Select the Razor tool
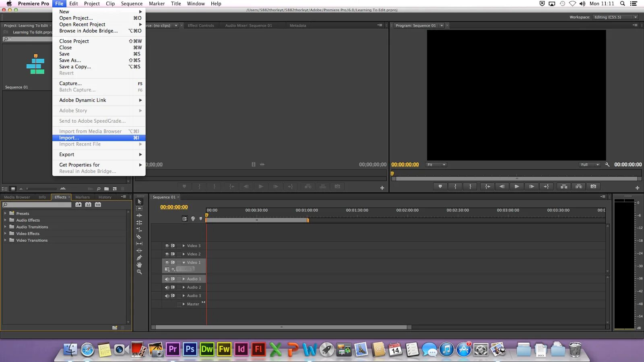The height and width of the screenshot is (362, 644). point(139,237)
